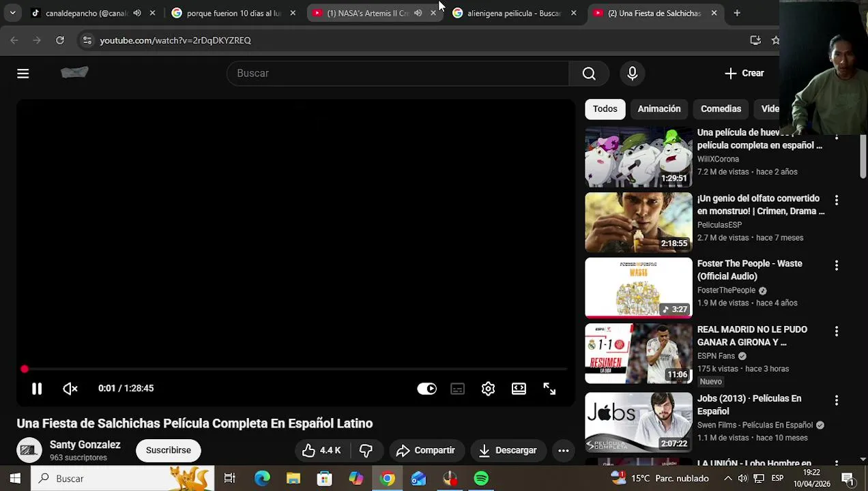Focus the YouTube Buscar search field
The image size is (868, 491).
[x=398, y=73]
